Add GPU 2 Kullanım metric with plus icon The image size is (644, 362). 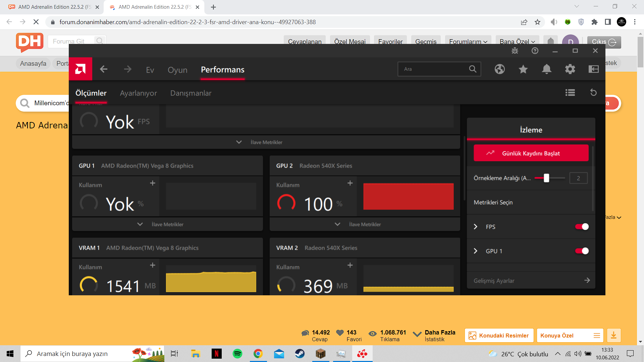click(350, 183)
